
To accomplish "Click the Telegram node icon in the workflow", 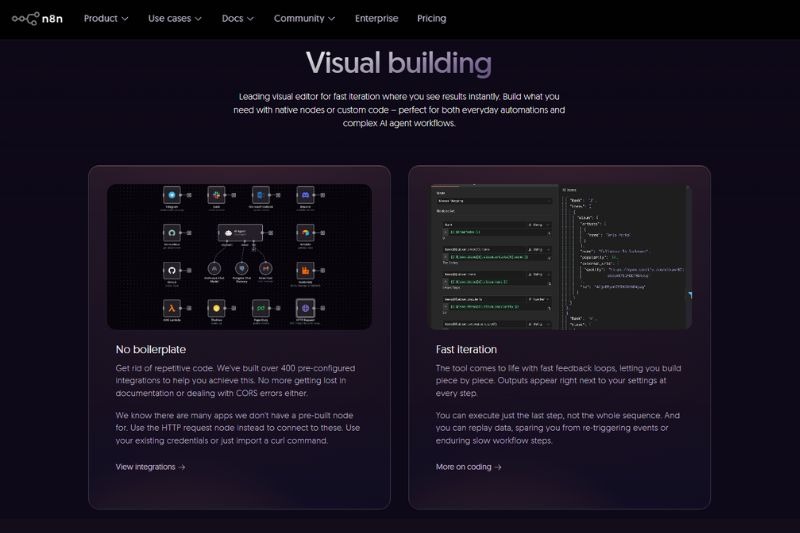I will [173, 194].
